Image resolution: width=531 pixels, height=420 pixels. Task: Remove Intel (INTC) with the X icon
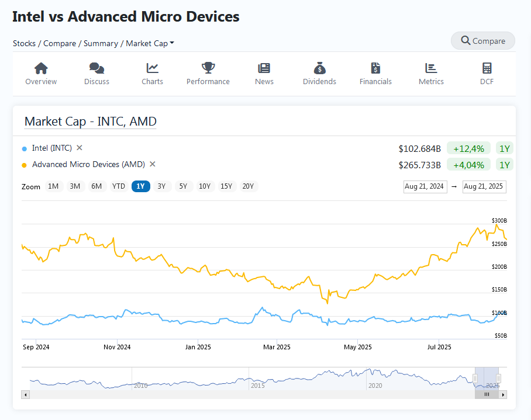[x=80, y=148]
